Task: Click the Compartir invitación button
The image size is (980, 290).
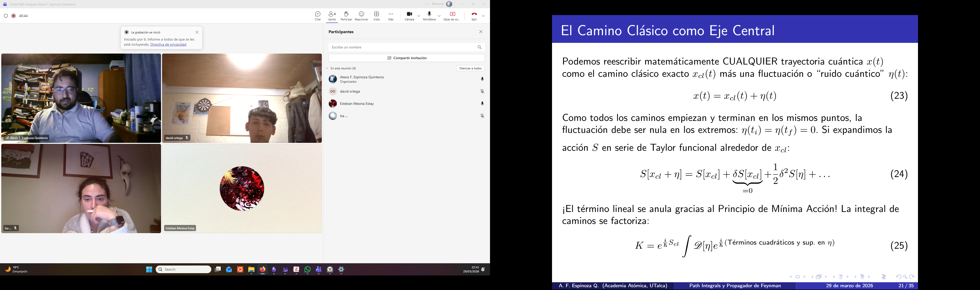Action: coord(406,58)
